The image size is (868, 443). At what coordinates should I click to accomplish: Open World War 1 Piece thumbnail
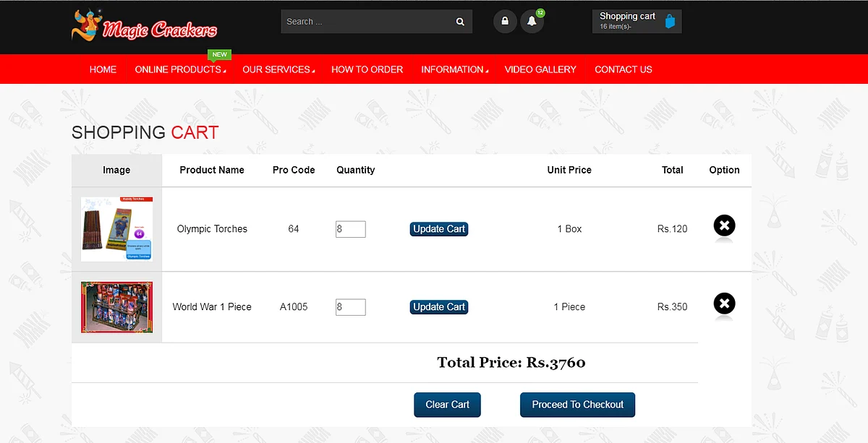coord(116,307)
